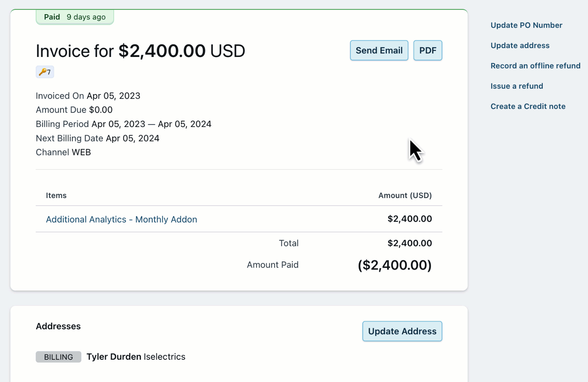
Task: Click the Next Billing Date value
Action: (x=133, y=138)
